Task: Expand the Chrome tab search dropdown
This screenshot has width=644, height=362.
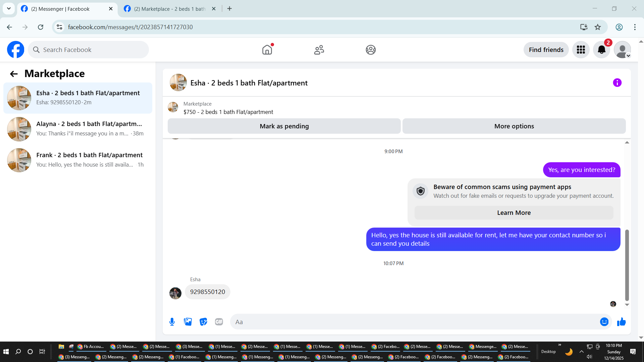Action: click(9, 9)
